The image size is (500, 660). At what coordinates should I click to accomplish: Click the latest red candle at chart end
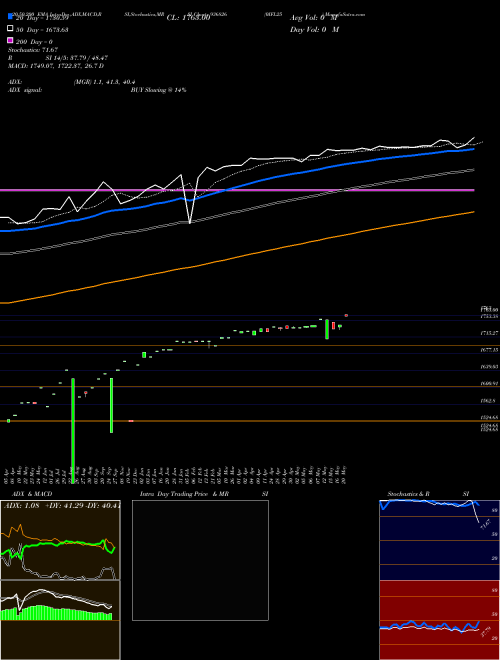coord(346,315)
